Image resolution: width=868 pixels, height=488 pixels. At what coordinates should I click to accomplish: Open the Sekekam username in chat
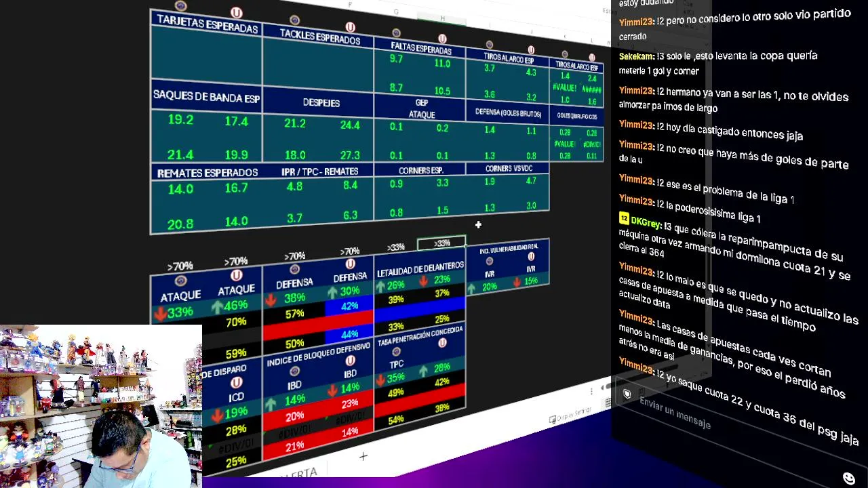pyautogui.click(x=636, y=57)
